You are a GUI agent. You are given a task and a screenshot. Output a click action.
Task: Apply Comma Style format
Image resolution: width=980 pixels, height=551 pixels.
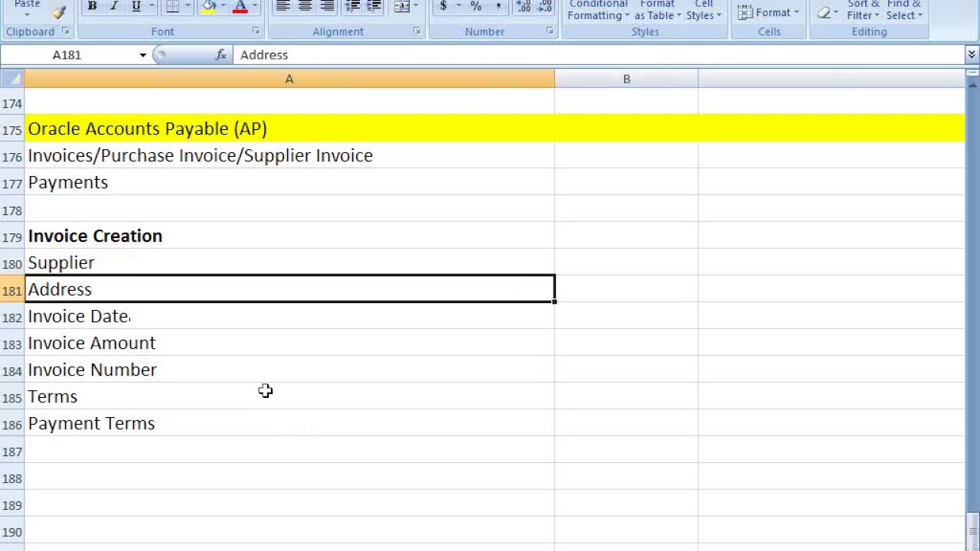tap(498, 7)
